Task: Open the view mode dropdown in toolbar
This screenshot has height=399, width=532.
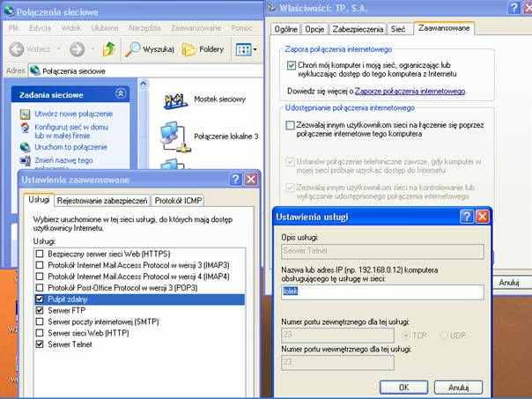Action: [x=246, y=49]
